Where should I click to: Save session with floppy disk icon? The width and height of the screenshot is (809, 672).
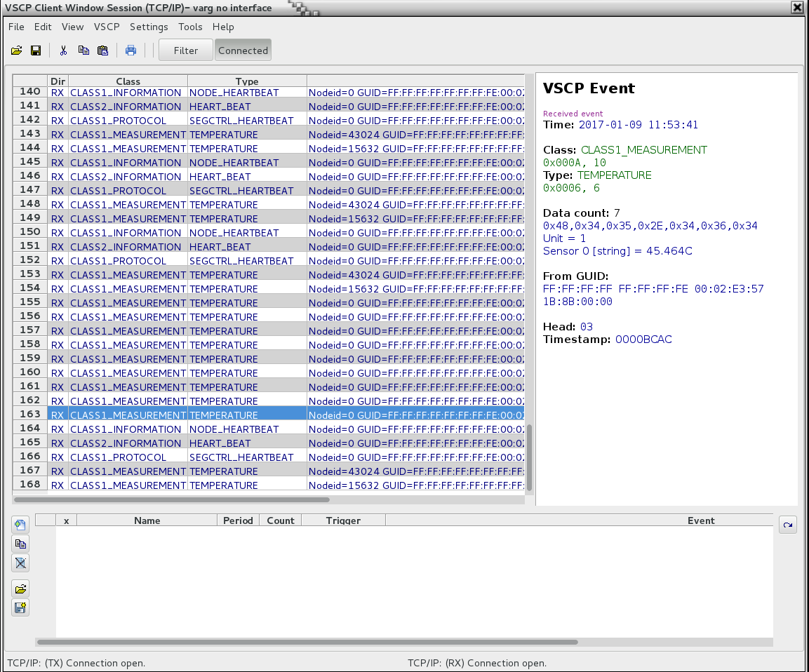(36, 51)
